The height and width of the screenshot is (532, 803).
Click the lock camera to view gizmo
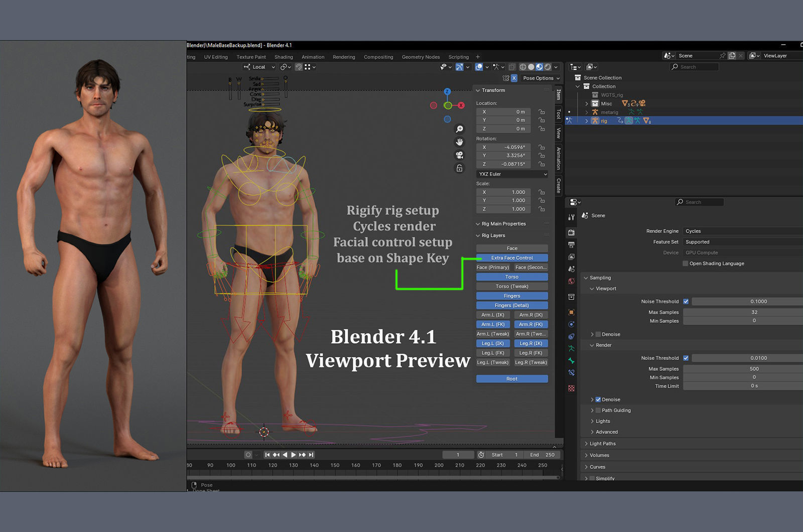click(x=459, y=168)
